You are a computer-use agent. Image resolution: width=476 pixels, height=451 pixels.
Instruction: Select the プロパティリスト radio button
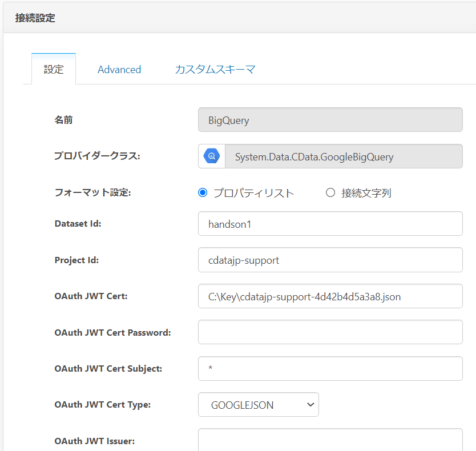point(203,192)
